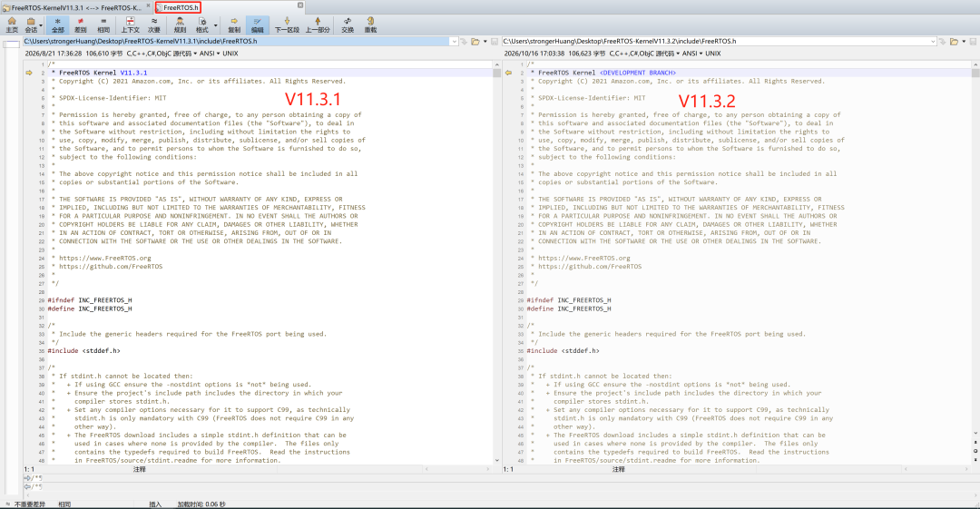Open the 主页 (Home) toolbar icon
Screen dimensions: 980x509
11,25
